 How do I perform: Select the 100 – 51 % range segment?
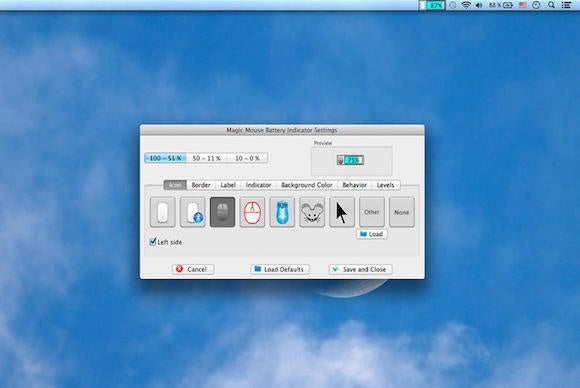[165, 158]
